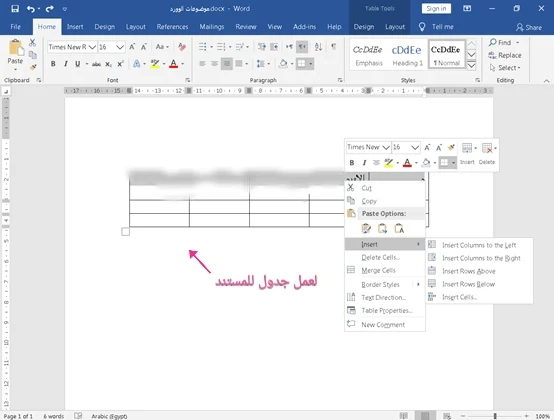Expand the Styles gallery More arrow
554x420 pixels.
(x=471, y=66)
